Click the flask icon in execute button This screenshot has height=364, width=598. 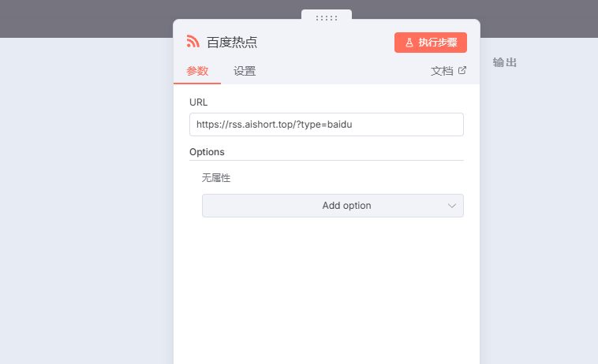pos(409,43)
